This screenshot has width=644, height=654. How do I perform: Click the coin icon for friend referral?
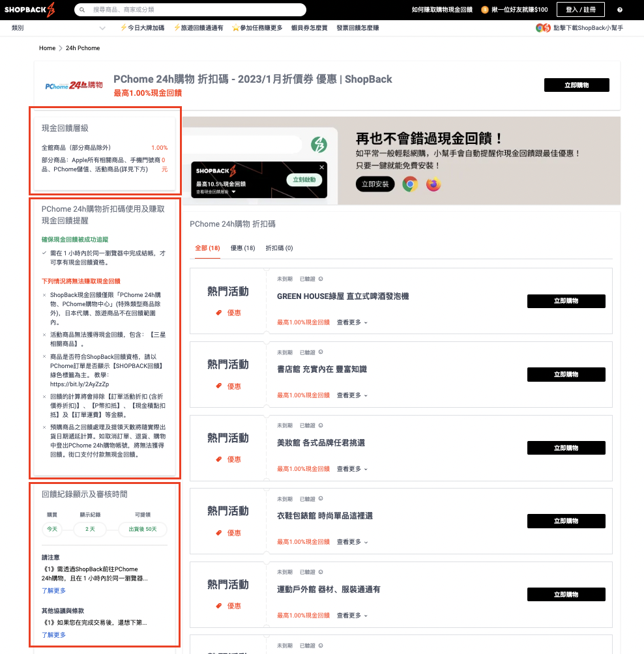coord(484,10)
